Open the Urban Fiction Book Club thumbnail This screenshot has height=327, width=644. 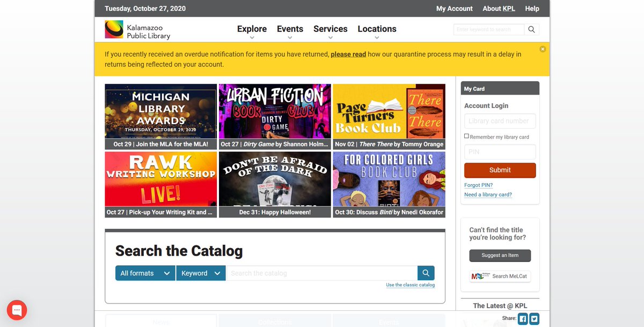click(275, 112)
